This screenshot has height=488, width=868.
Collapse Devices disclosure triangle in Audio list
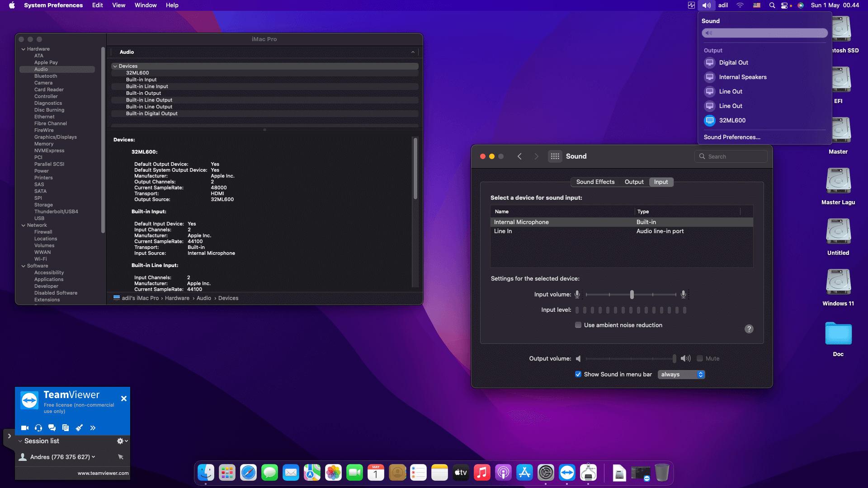tap(115, 66)
